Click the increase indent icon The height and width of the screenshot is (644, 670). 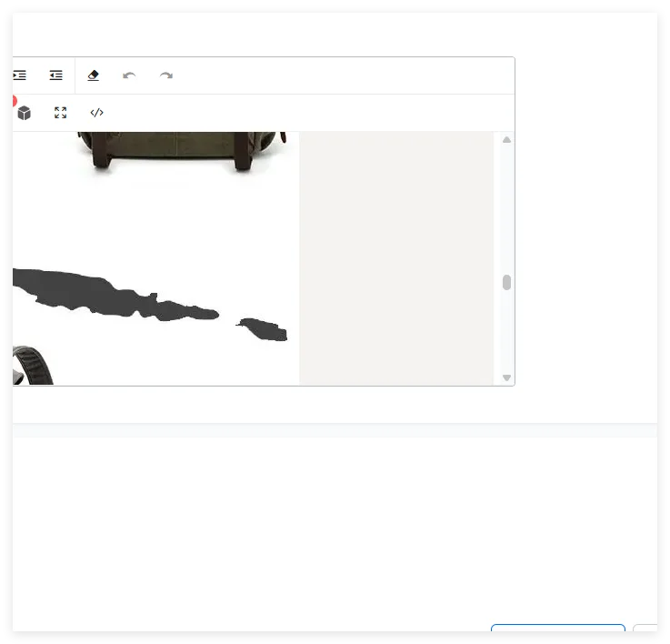[19, 75]
